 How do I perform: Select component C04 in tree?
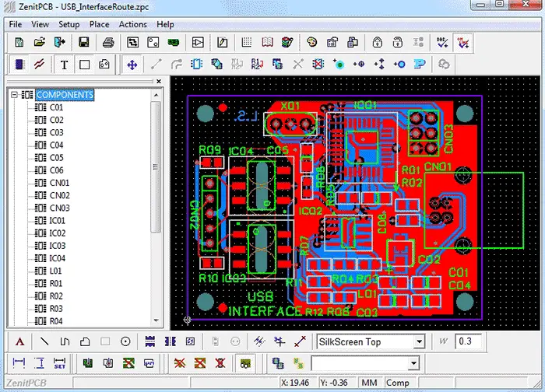coord(56,145)
